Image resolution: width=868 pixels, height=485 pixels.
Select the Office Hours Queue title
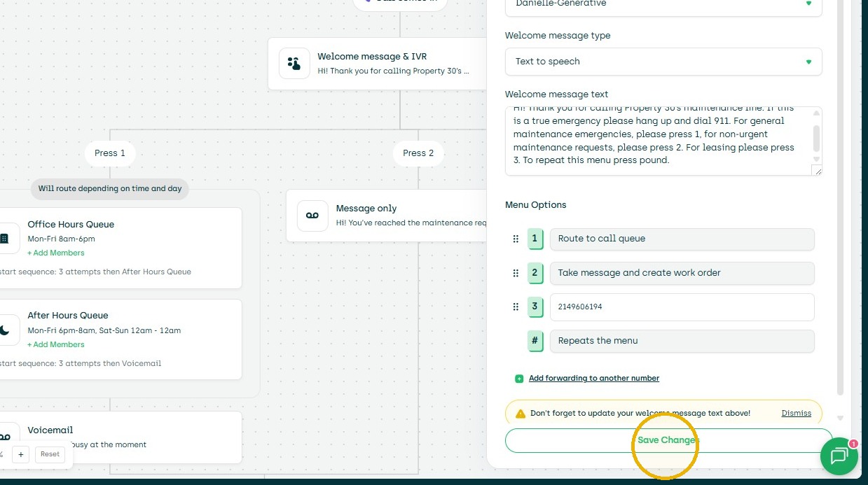click(71, 225)
